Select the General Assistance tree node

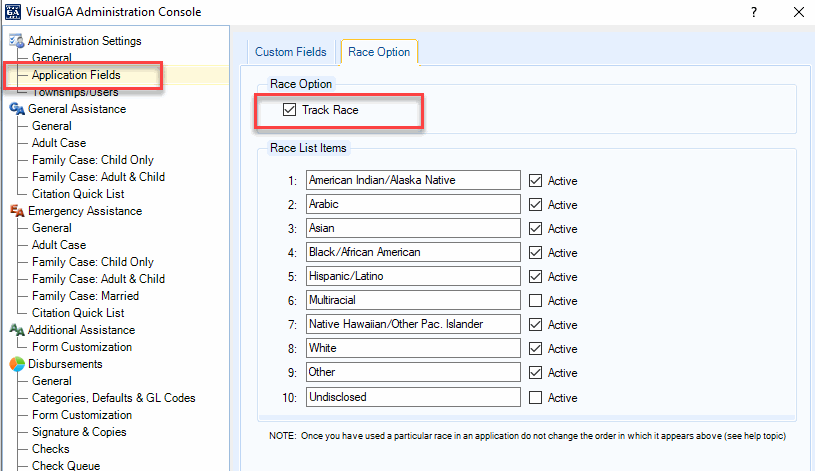pos(77,109)
